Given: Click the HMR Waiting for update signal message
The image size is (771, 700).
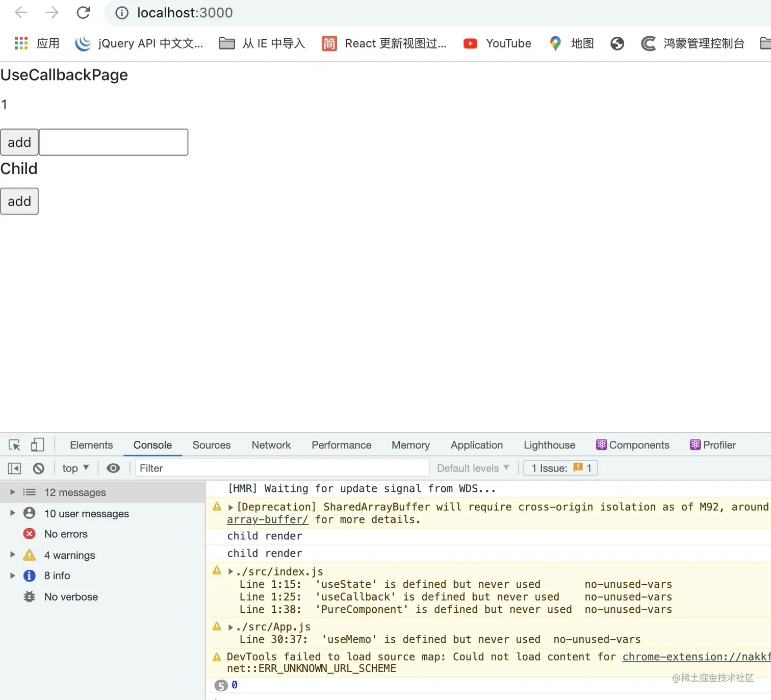Looking at the screenshot, I should pos(362,489).
